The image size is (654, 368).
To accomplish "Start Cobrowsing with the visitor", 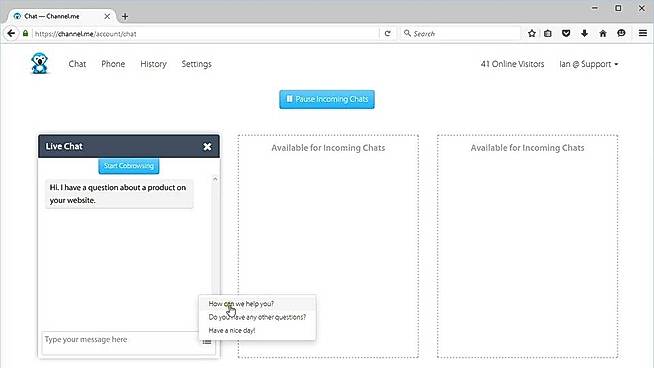I will click(129, 166).
